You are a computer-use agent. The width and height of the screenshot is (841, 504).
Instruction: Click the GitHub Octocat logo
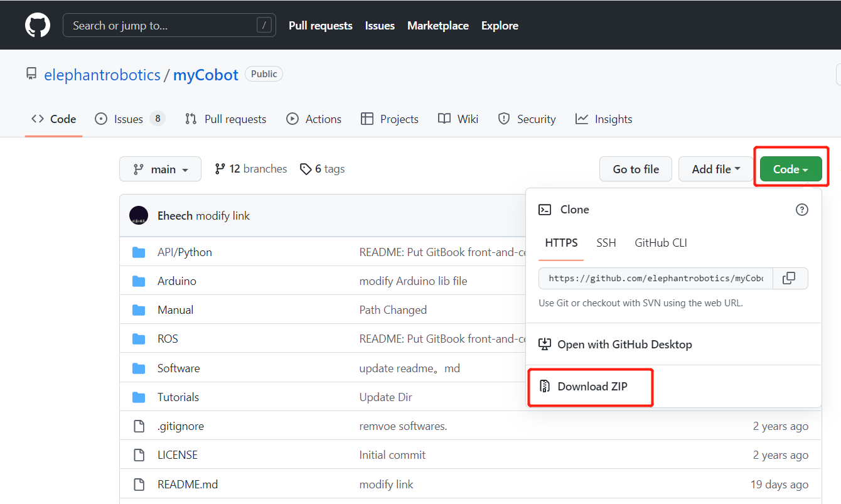tap(38, 26)
